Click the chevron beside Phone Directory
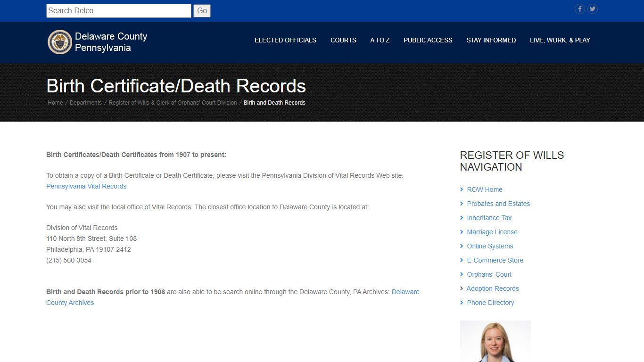 click(462, 303)
